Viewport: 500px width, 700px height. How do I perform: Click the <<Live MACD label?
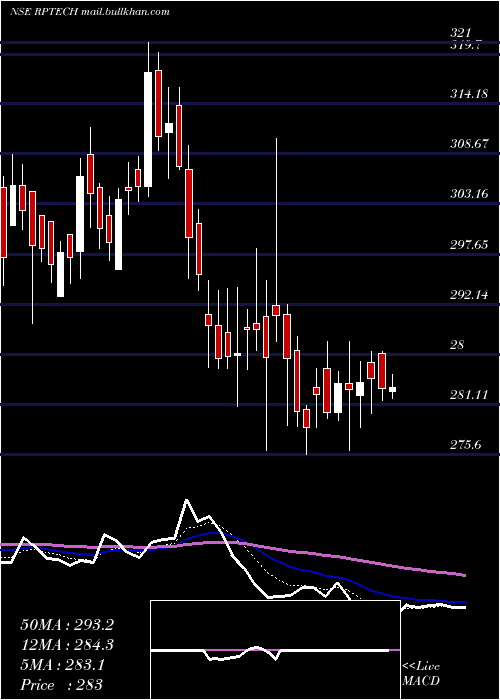coord(421,674)
